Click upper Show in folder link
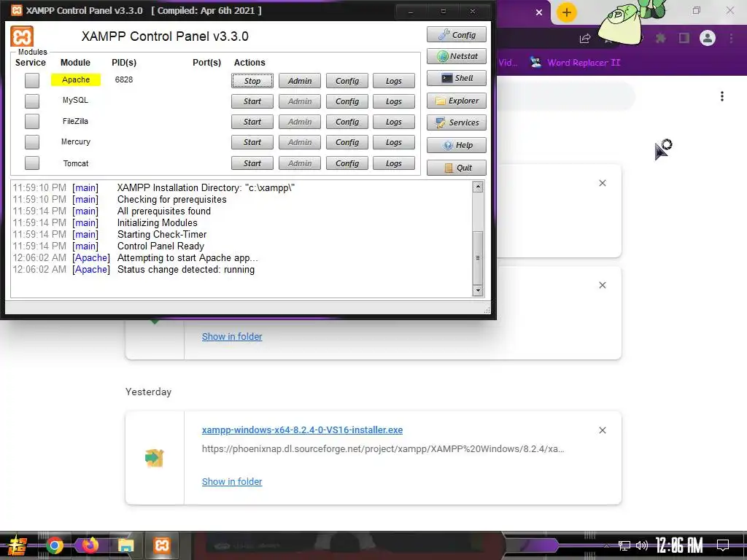Screen dimensions: 747x560 pyautogui.click(x=232, y=336)
